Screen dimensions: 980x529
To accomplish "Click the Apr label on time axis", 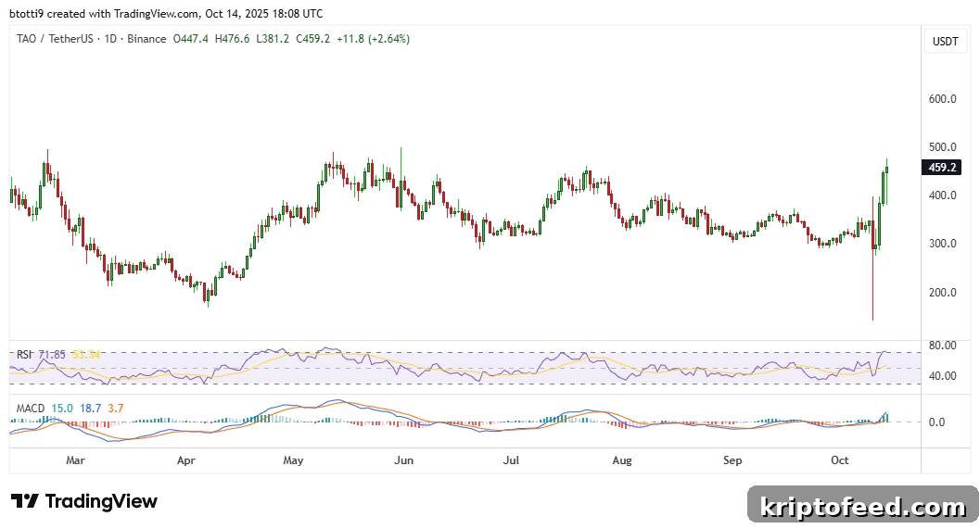I will pyautogui.click(x=185, y=460).
